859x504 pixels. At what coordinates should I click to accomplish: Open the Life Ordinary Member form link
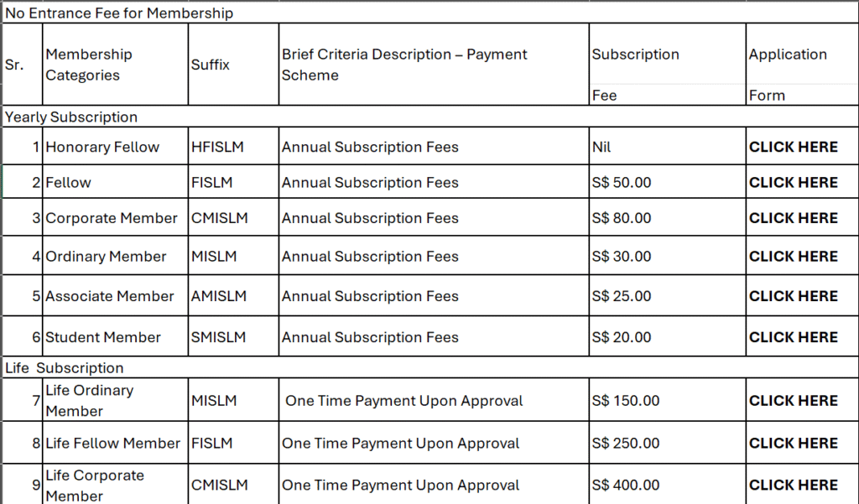click(793, 401)
